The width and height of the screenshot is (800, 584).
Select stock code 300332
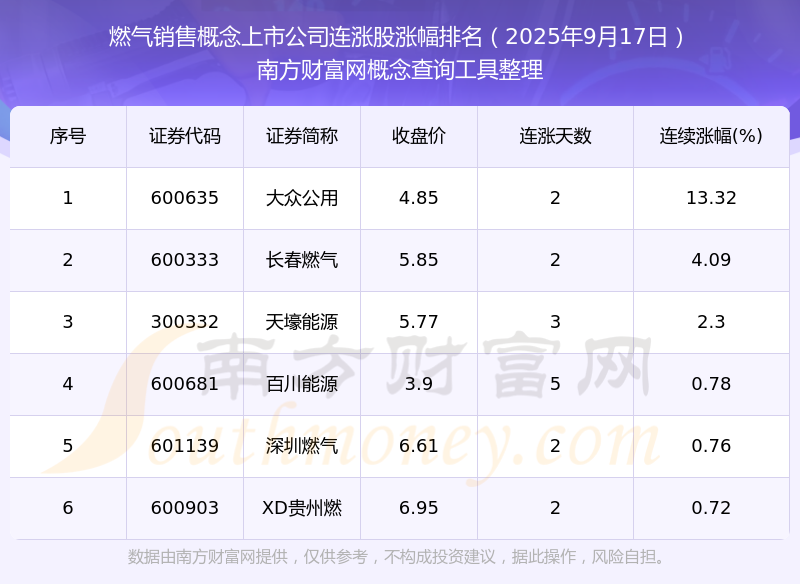185,322
